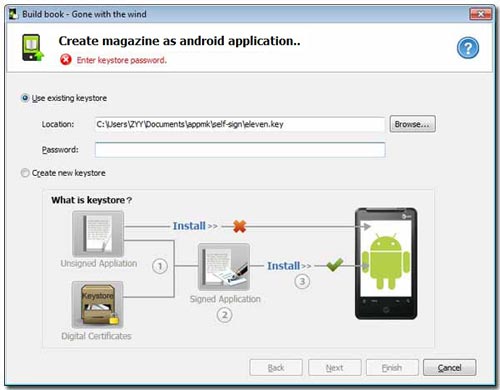
Task: Select the Create new keystore radio button
Action: (x=25, y=173)
